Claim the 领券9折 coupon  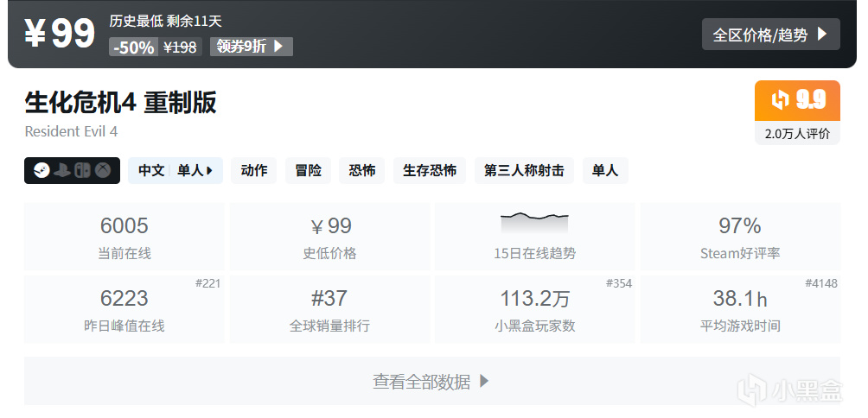[x=252, y=47]
